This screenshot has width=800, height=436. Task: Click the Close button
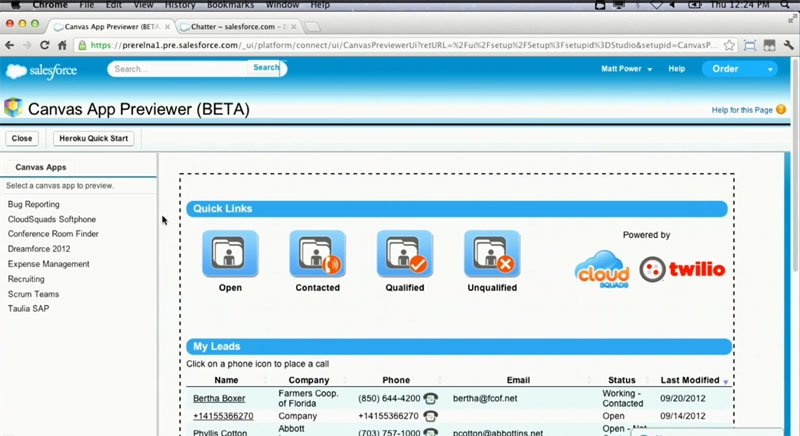pos(22,138)
